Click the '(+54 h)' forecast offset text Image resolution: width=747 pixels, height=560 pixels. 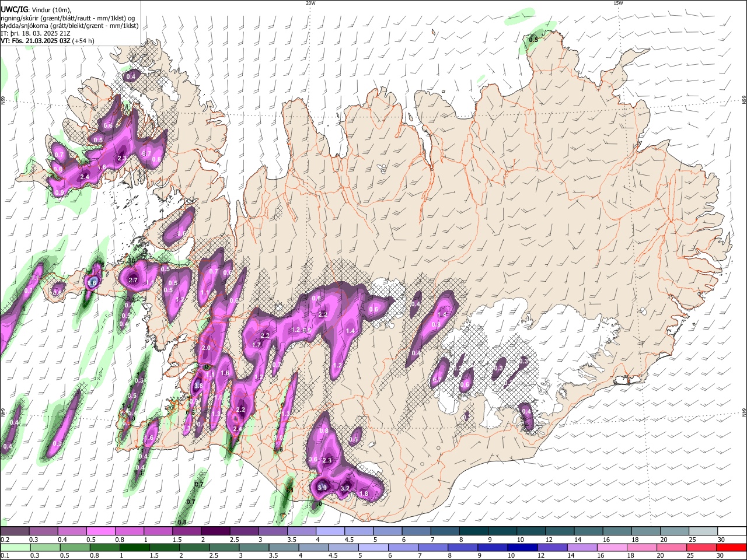click(83, 41)
